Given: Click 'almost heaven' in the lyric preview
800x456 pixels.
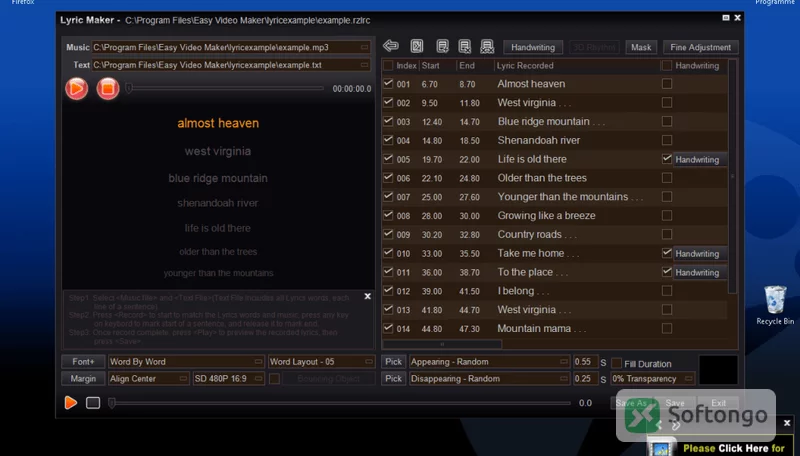Looking at the screenshot, I should pyautogui.click(x=218, y=123).
